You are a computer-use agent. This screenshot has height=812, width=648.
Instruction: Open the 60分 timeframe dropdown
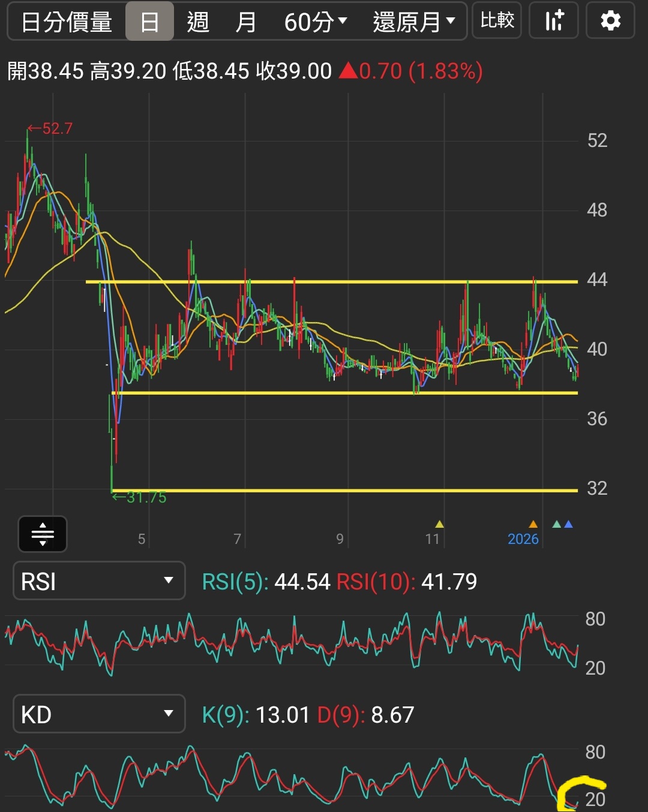pyautogui.click(x=314, y=20)
